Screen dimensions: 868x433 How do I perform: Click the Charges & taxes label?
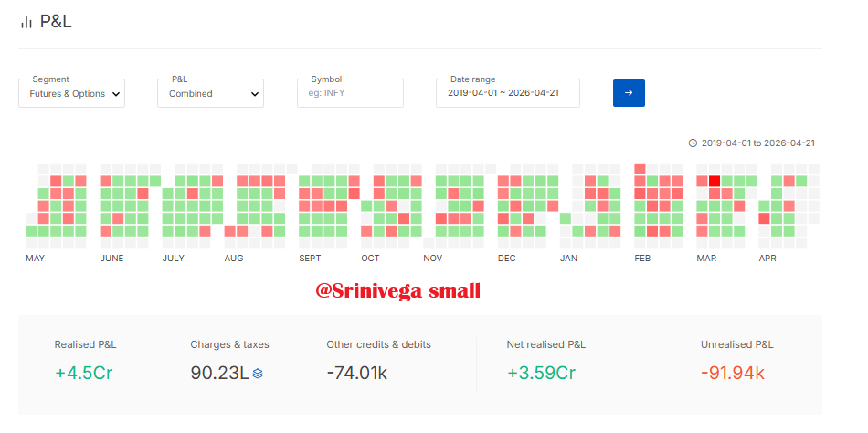pos(229,344)
